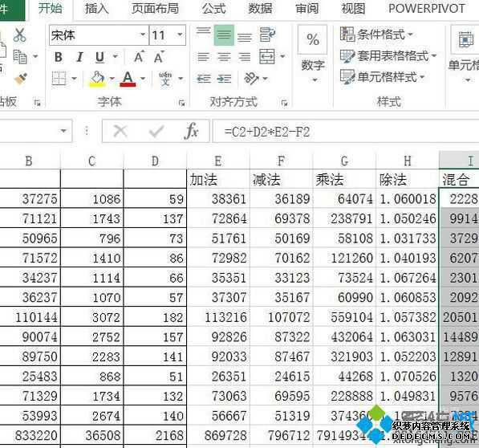The width and height of the screenshot is (479, 448).
Task: Click the 套用表格格式 button
Action: tap(388, 56)
